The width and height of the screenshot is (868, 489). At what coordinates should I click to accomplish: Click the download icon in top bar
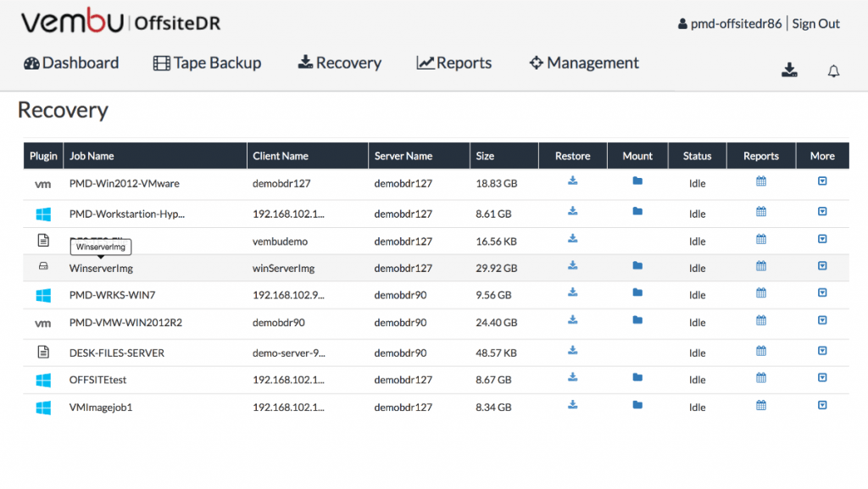point(789,70)
